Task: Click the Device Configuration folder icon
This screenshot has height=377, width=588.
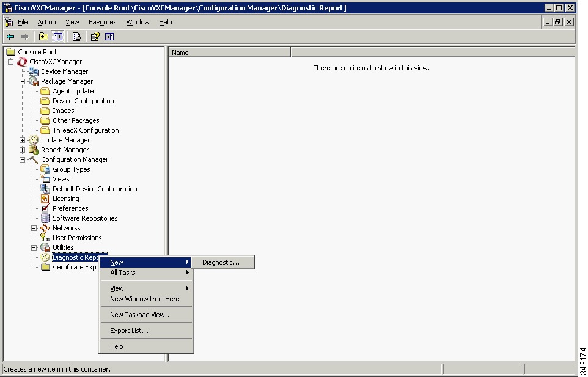Action: click(45, 101)
